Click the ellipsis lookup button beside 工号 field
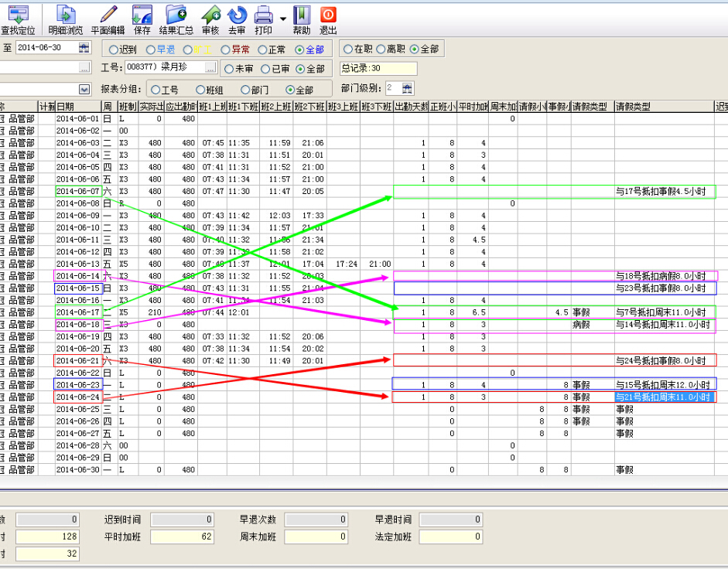Viewport: 728px width, 569px height. tap(210, 68)
